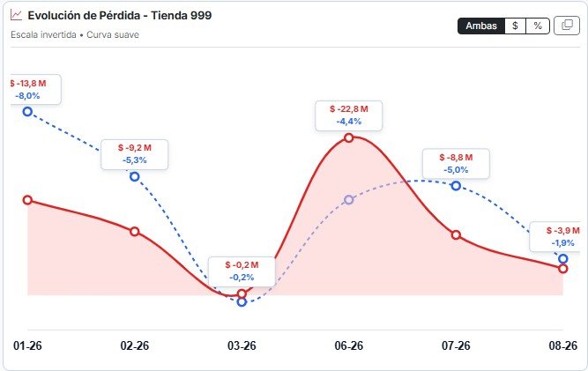Switch to the $ only view

515,26
